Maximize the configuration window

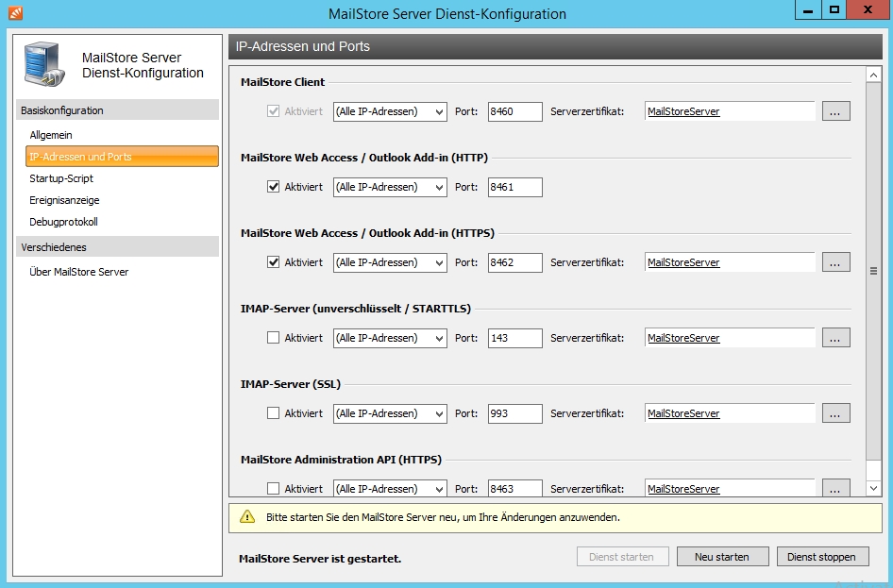(834, 9)
